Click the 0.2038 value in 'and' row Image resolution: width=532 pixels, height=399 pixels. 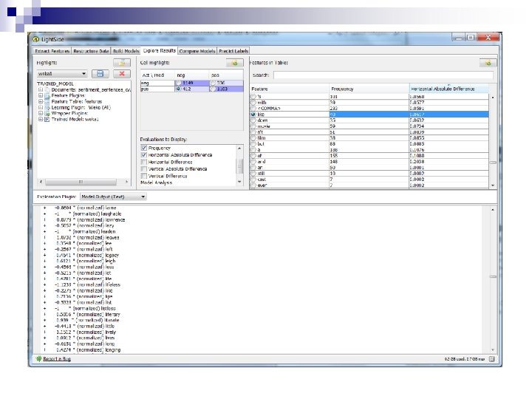point(449,162)
